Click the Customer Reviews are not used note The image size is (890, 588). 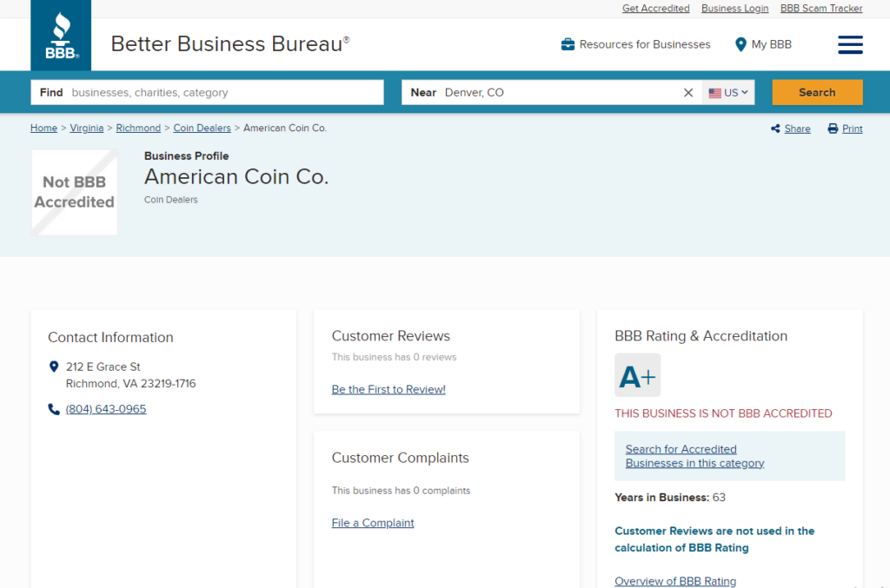click(714, 539)
